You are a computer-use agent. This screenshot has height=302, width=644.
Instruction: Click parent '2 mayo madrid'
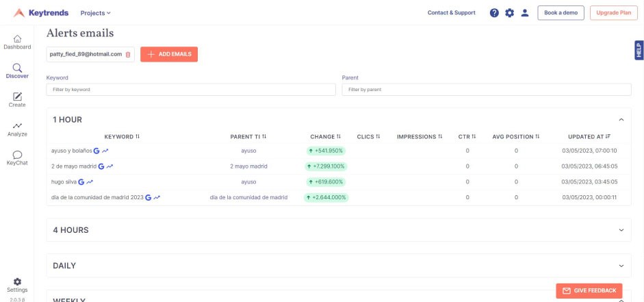248,166
